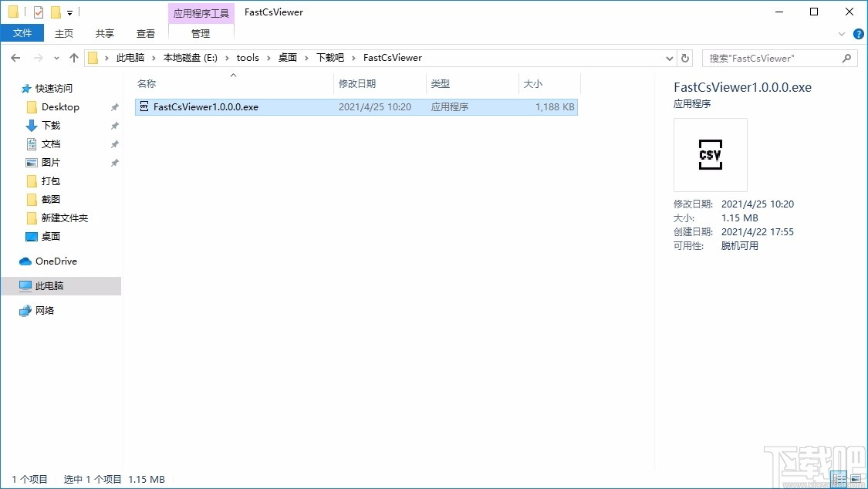Open the 桌面 folder in sidebar
The image size is (868, 489).
tap(49, 236)
